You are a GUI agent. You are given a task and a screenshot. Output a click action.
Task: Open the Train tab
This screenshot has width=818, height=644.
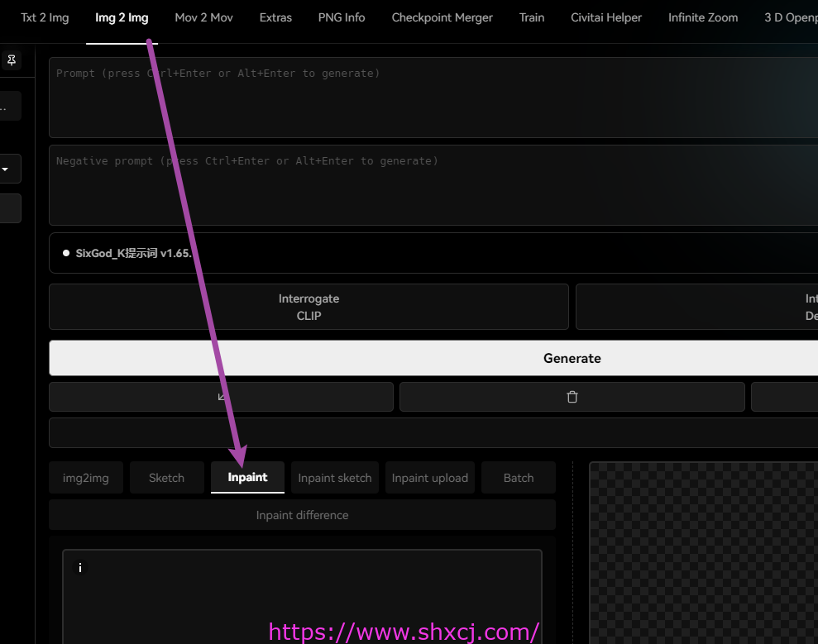[x=532, y=17]
